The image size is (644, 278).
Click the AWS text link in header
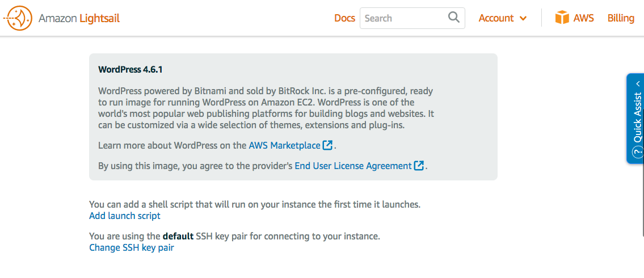coord(583,18)
